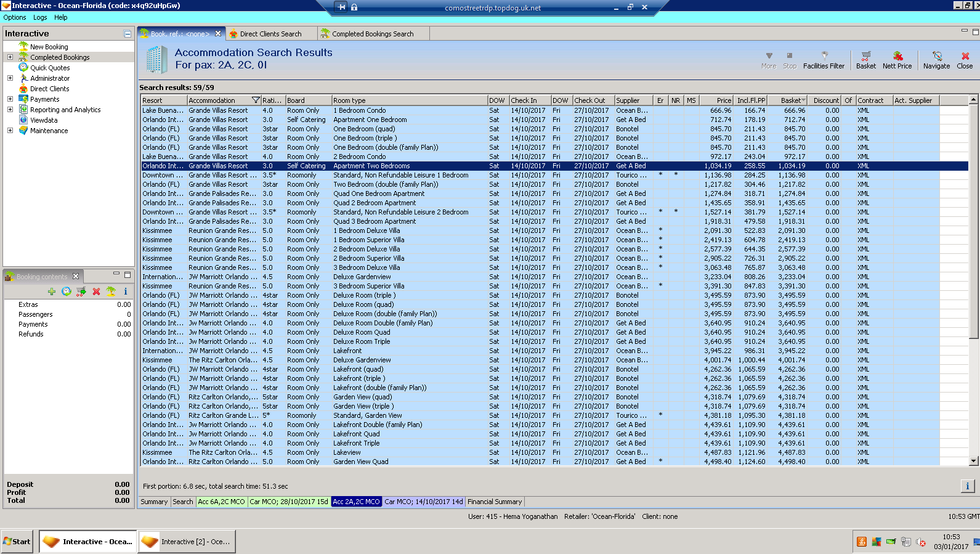Open the Help menu
The image size is (980, 554).
(61, 17)
